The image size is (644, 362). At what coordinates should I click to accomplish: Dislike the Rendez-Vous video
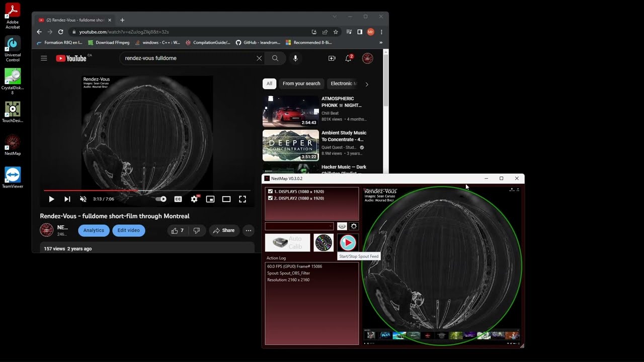coord(197,230)
